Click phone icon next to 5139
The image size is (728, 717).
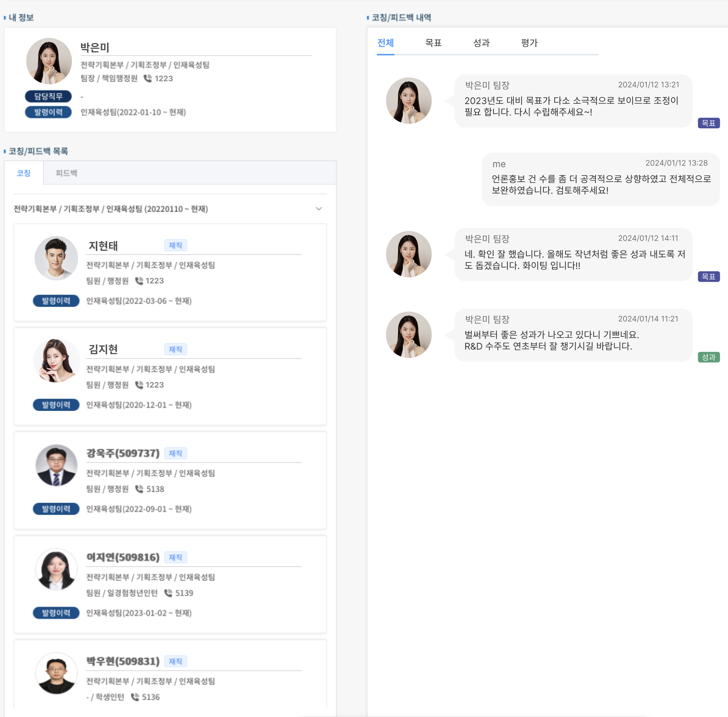click(x=168, y=593)
